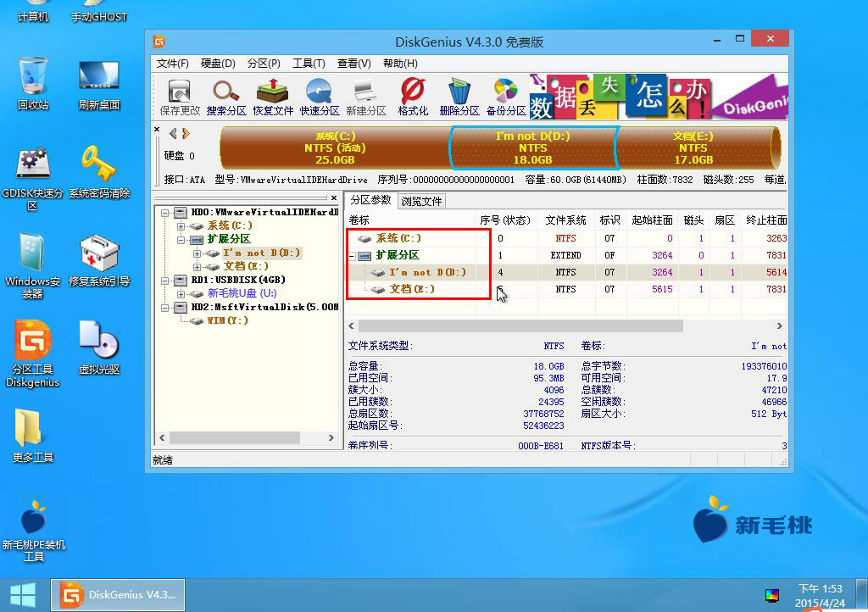
Task: Open the 硬盘(D) menu
Action: click(x=218, y=64)
